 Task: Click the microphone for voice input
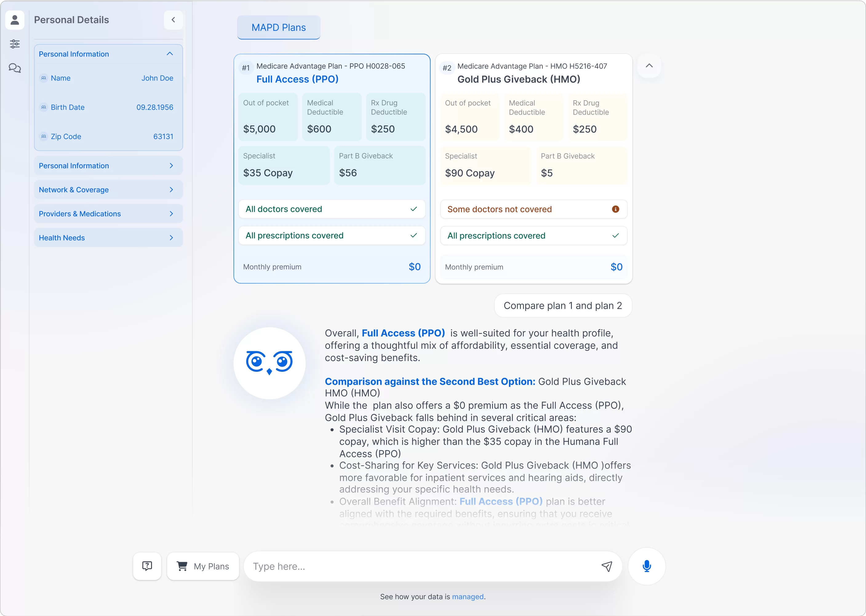646,566
